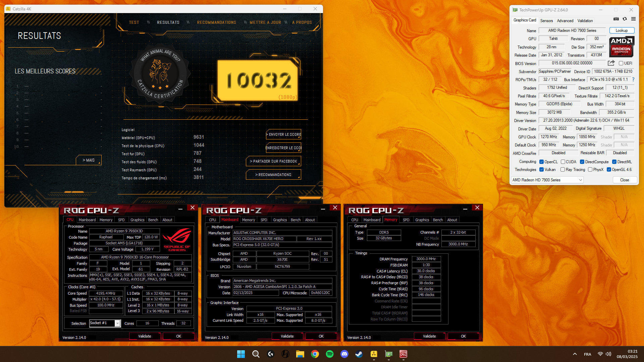Image resolution: width=644 pixels, height=362 pixels.
Task: Open the Socket #1 selection dropdown in CPU-Z
Action: click(105, 323)
